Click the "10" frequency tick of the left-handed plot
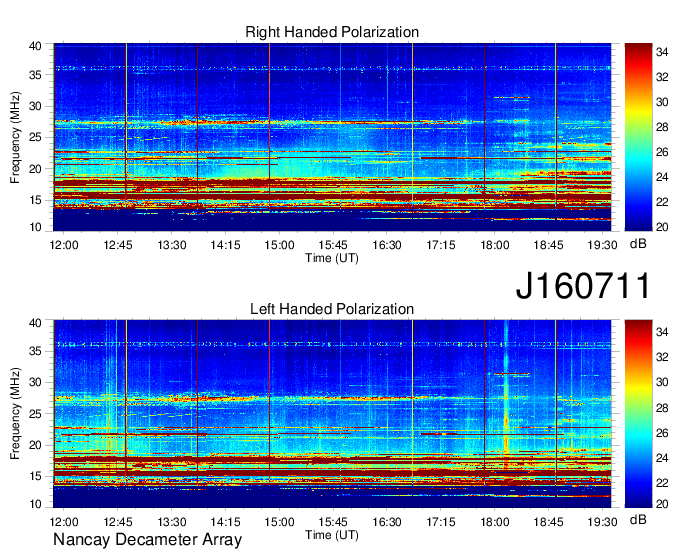This screenshot has height=552, width=680. 36,504
